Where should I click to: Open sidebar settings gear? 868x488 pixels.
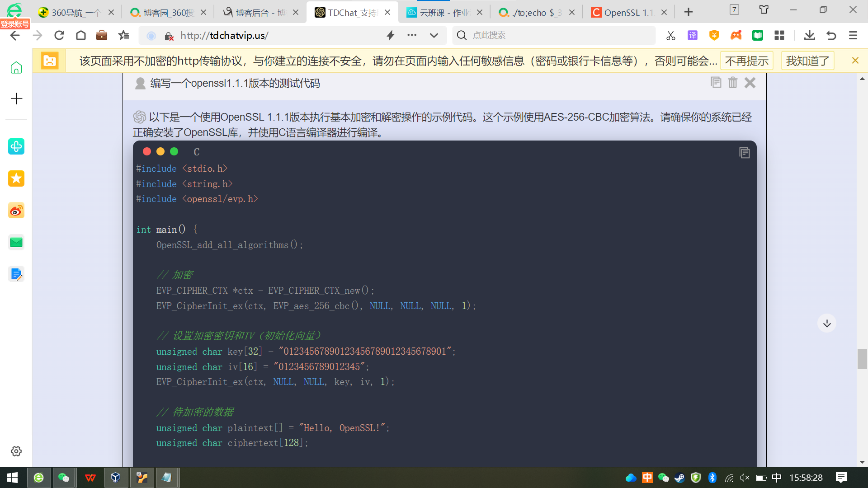pos(16,451)
